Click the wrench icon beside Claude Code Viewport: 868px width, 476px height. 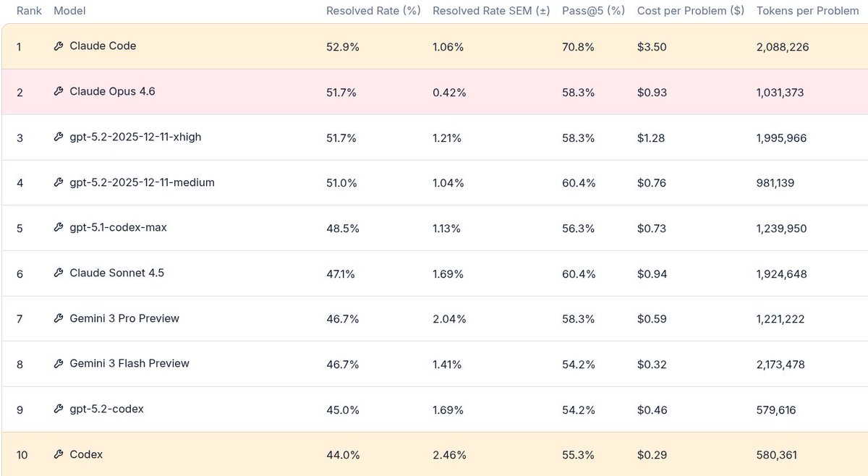pos(59,46)
